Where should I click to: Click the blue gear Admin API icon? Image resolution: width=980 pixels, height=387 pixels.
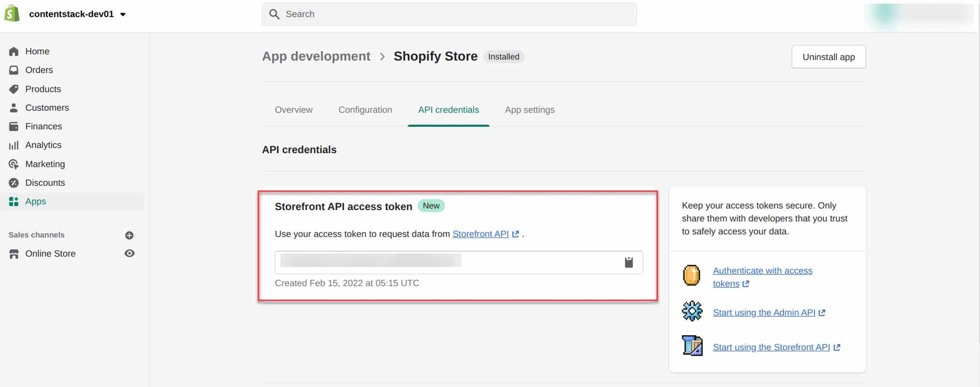[x=692, y=311]
